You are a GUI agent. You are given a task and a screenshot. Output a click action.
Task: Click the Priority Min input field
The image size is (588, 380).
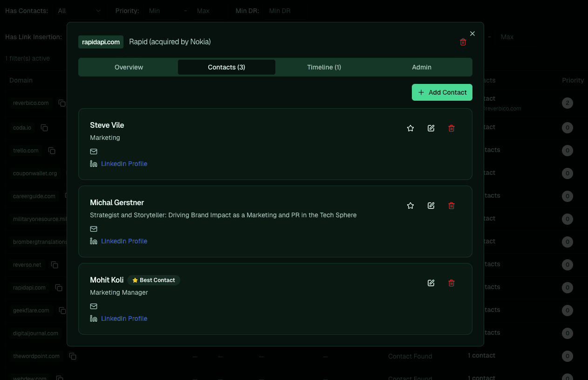[x=162, y=11]
